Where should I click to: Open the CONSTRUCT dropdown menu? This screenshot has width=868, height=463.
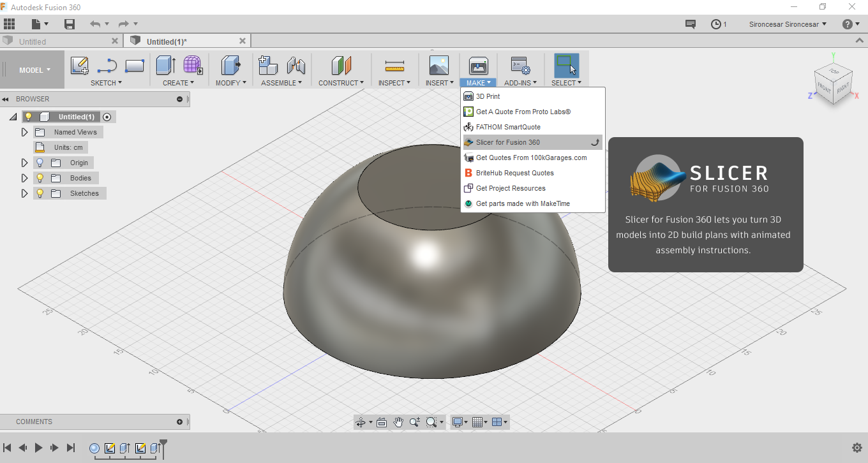pyautogui.click(x=341, y=83)
